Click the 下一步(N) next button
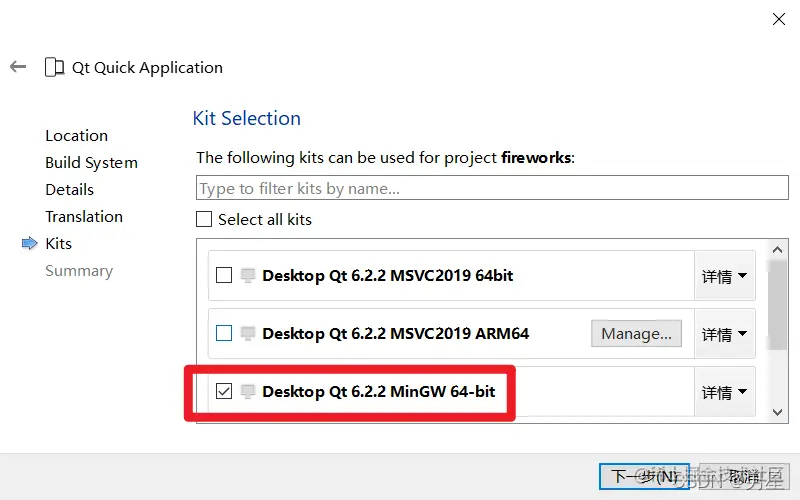Viewport: 800px width, 500px height. pyautogui.click(x=644, y=477)
